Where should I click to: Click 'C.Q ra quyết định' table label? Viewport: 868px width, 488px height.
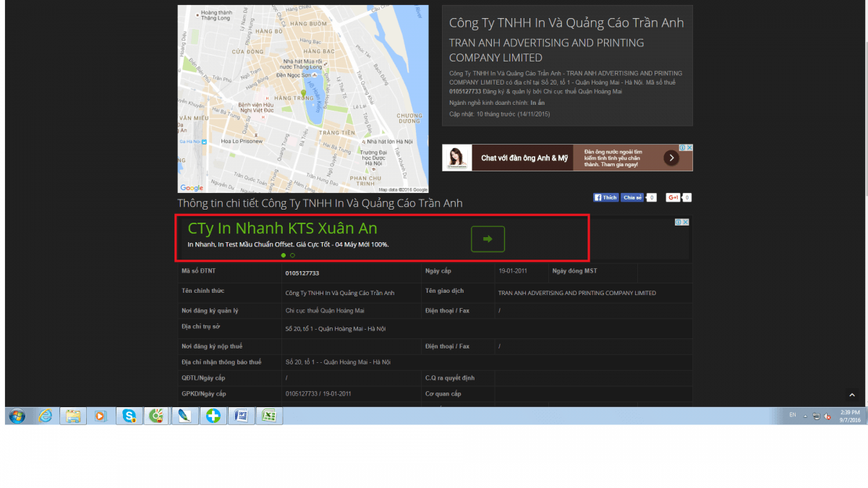(x=448, y=378)
